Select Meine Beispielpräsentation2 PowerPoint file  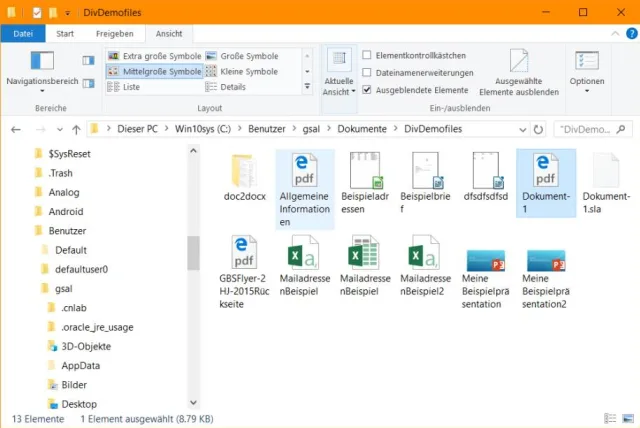coord(546,263)
